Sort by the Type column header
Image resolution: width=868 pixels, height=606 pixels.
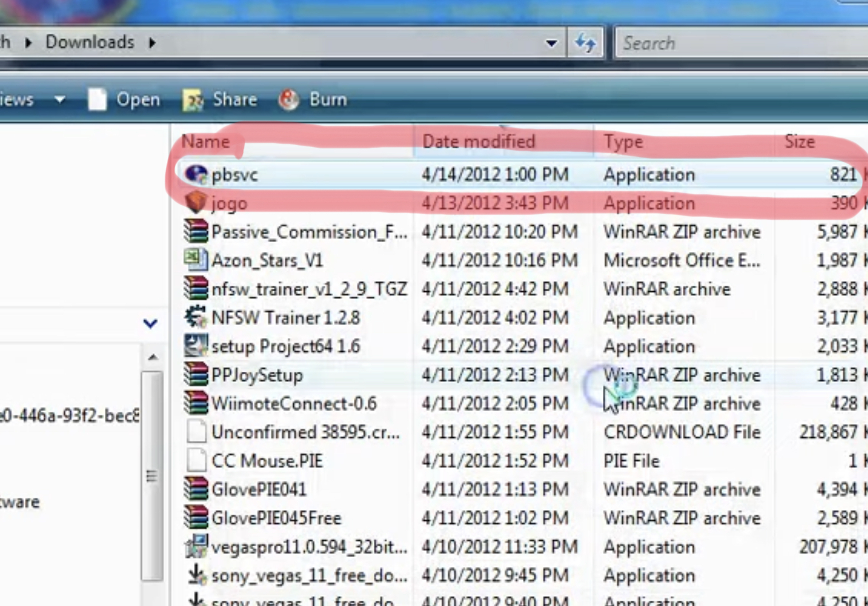tap(623, 142)
